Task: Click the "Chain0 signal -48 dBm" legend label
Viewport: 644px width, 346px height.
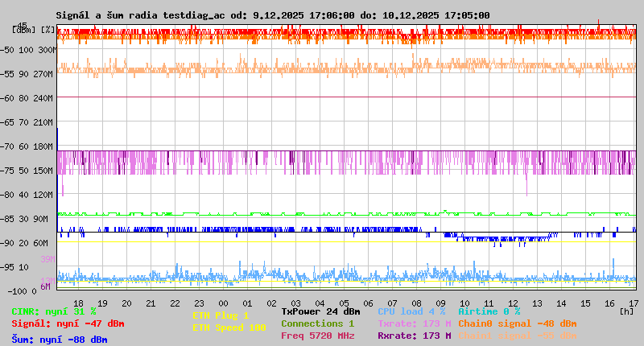Action: [x=518, y=323]
